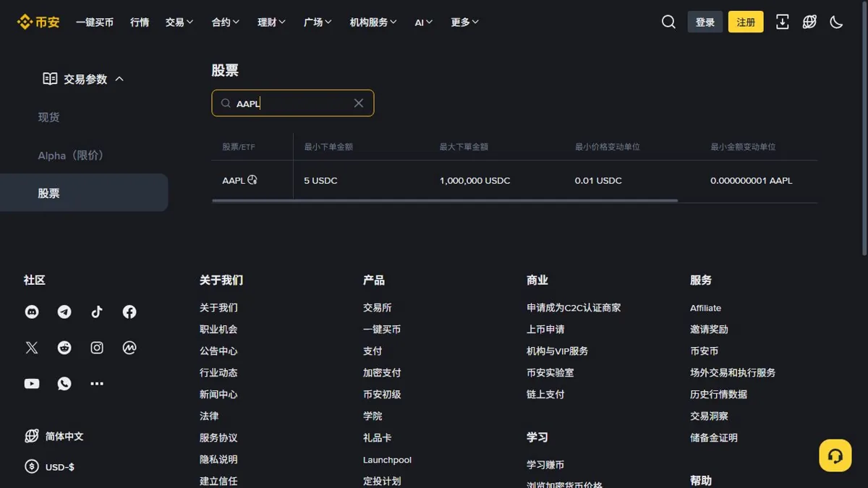Click the download app icon
This screenshot has width=868, height=488.
(782, 22)
